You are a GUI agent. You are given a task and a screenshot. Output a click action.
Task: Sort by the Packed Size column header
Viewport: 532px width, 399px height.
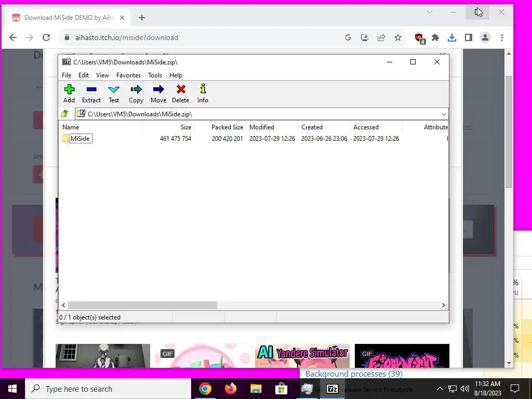coord(220,127)
